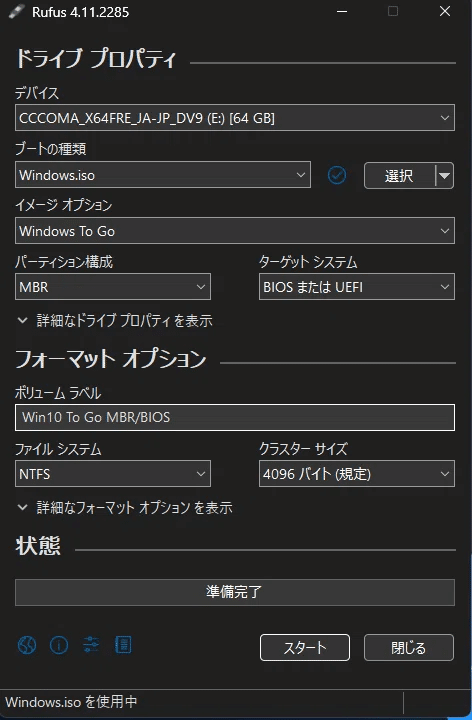Click the スタート button
The image size is (472, 720).
pyautogui.click(x=305, y=647)
